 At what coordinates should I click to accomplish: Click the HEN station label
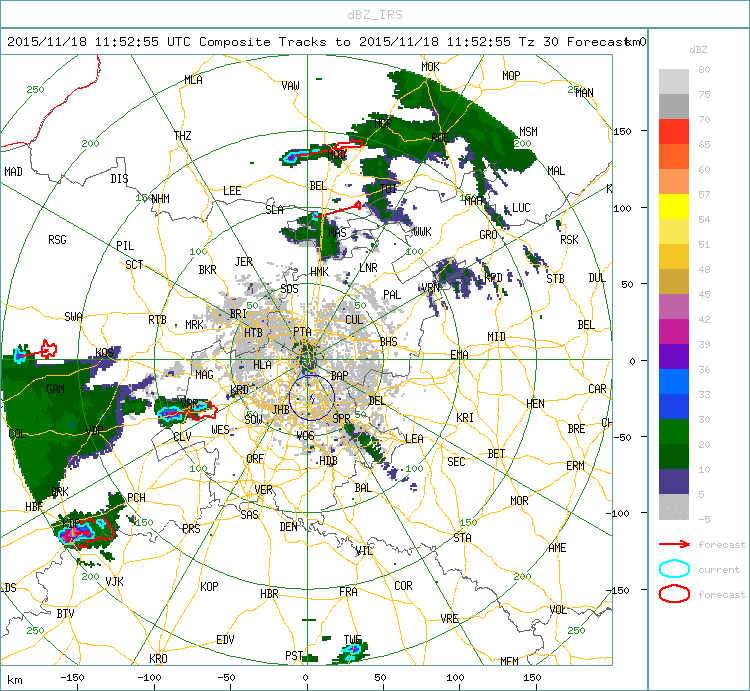point(535,404)
